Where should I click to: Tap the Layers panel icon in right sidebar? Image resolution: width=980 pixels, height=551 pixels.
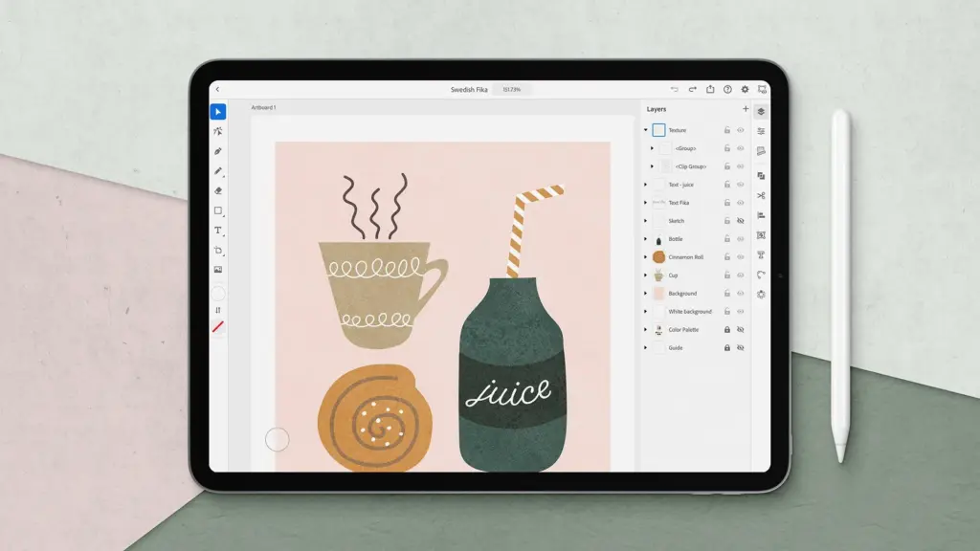pyautogui.click(x=761, y=111)
